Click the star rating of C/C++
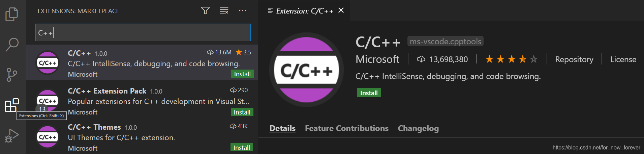Screen dimensions: 644x154 (511, 59)
